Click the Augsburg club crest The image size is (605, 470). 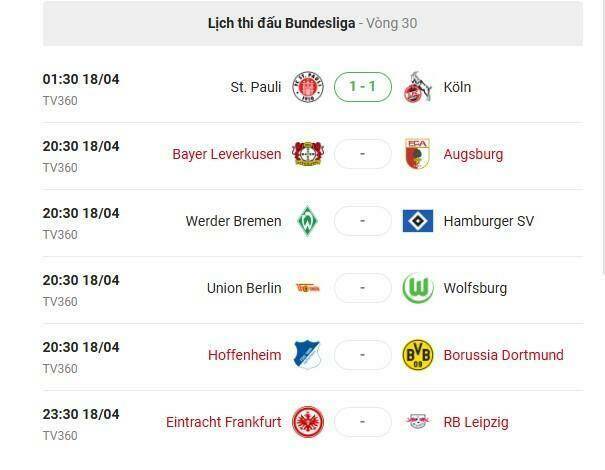coord(417,154)
